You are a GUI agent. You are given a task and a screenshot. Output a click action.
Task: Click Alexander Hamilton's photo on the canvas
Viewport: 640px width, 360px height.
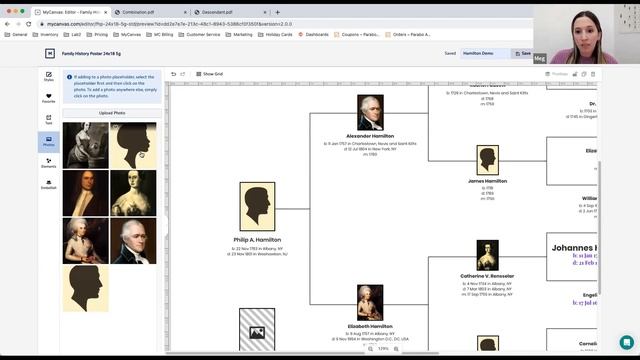370,113
